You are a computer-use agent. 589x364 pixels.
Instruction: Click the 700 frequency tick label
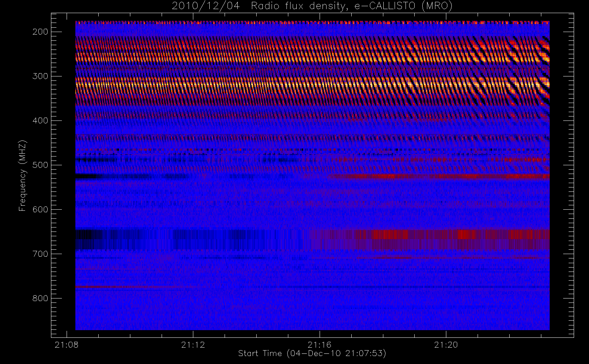click(40, 254)
